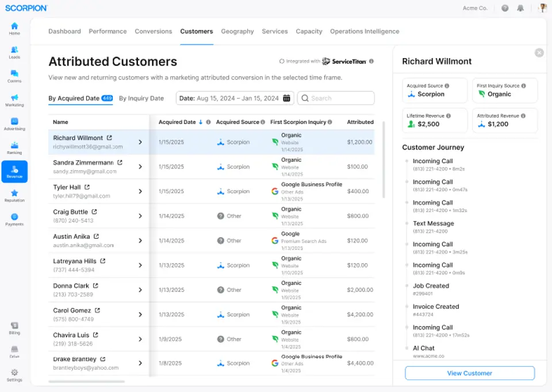Sort by Acquired Date column arrow
The image size is (552, 392).
pyautogui.click(x=201, y=122)
